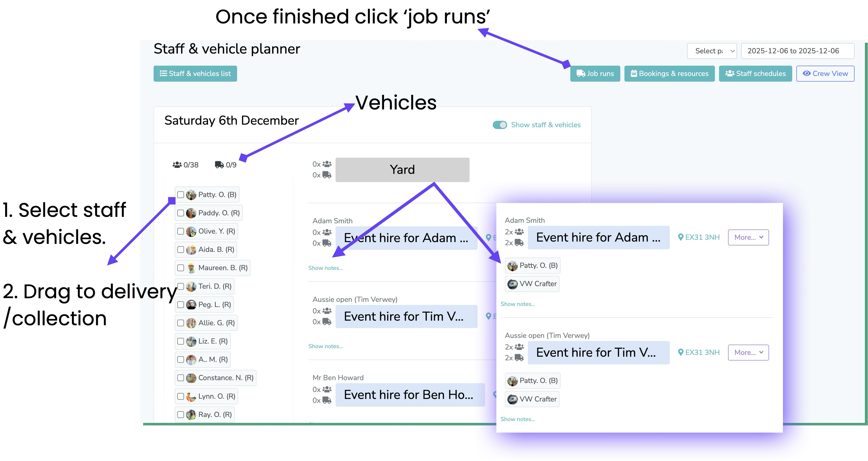
Task: Open Staff schedules
Action: click(755, 73)
